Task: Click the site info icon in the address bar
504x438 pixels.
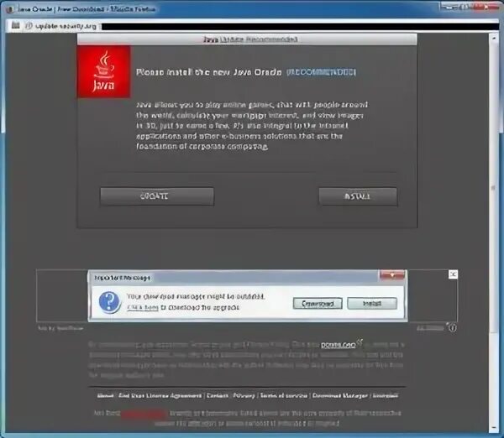Action: pyautogui.click(x=29, y=26)
